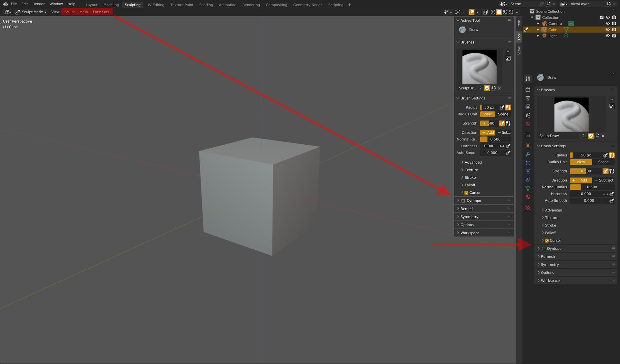This screenshot has width=620, height=364.
Task: Hide the Light object in the viewport
Action: pyautogui.click(x=608, y=36)
